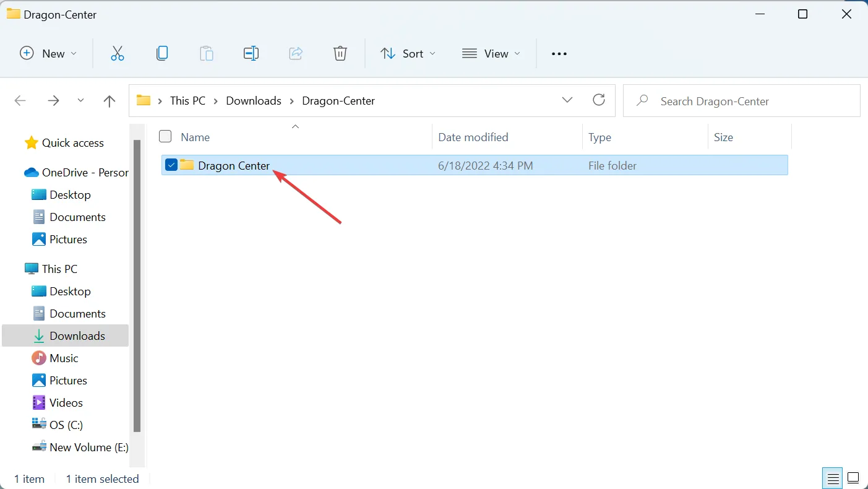Expand the recent locations chevron
This screenshot has width=868, height=489.
pos(80,100)
